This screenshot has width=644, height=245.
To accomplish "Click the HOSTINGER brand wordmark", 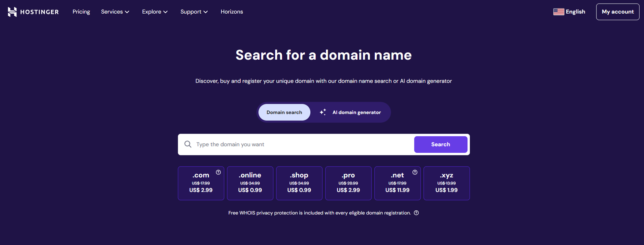I will coord(39,12).
